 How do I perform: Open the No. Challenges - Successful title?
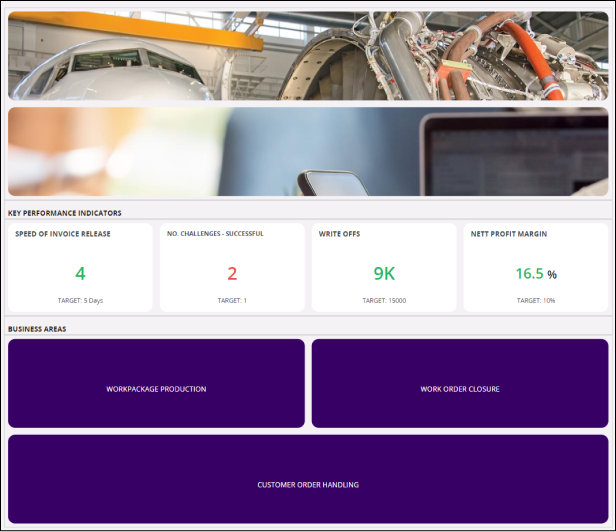tap(215, 234)
